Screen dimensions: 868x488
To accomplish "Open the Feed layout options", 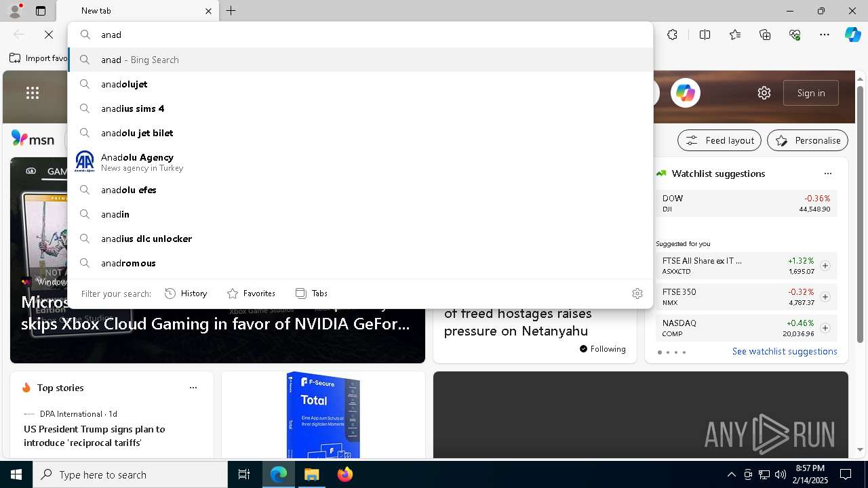I will [x=719, y=140].
